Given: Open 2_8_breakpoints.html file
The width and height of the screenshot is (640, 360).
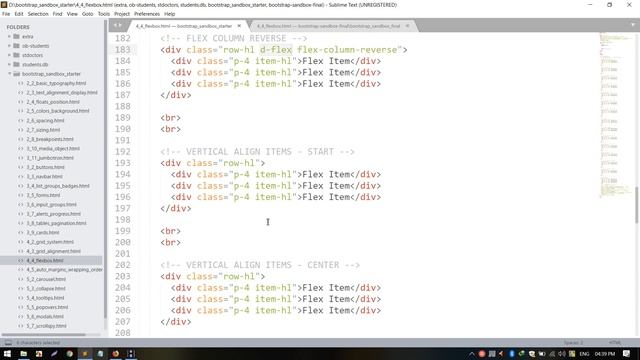Looking at the screenshot, I should pos(50,139).
